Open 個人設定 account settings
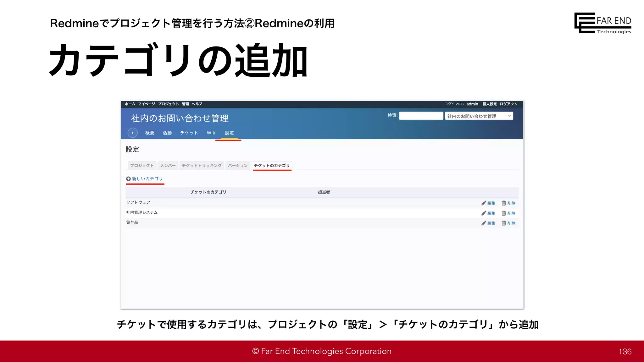Screen dimensions: 644x362 click(x=490, y=104)
